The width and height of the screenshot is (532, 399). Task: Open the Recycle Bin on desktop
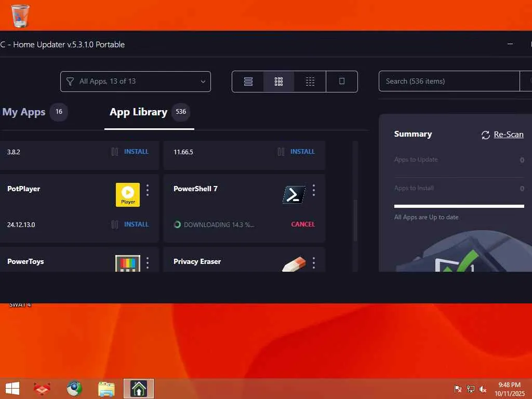(x=20, y=16)
